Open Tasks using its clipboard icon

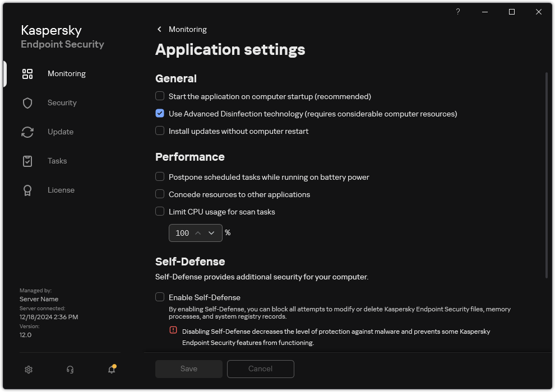click(27, 161)
